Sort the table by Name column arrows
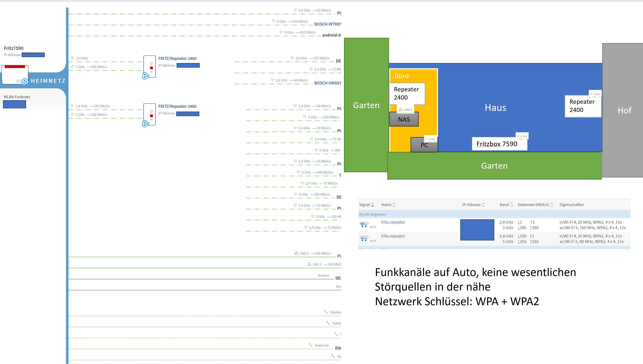This screenshot has width=643, height=364. pyautogui.click(x=394, y=205)
